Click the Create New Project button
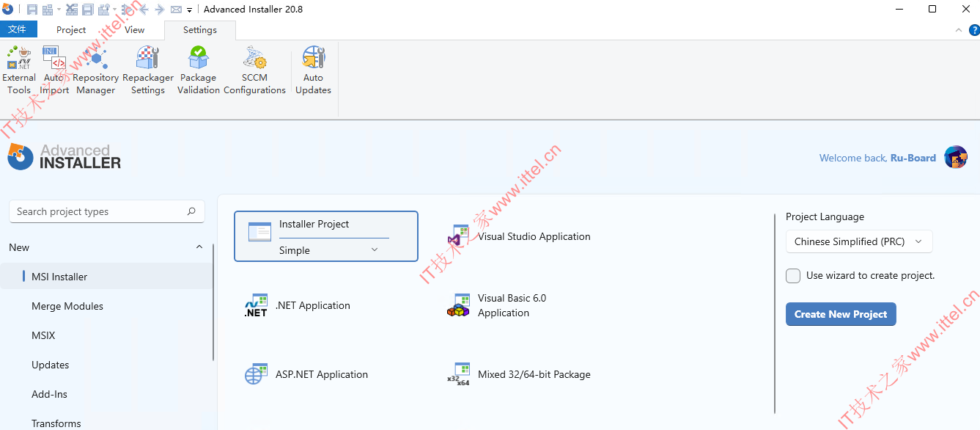980x430 pixels. pos(841,314)
